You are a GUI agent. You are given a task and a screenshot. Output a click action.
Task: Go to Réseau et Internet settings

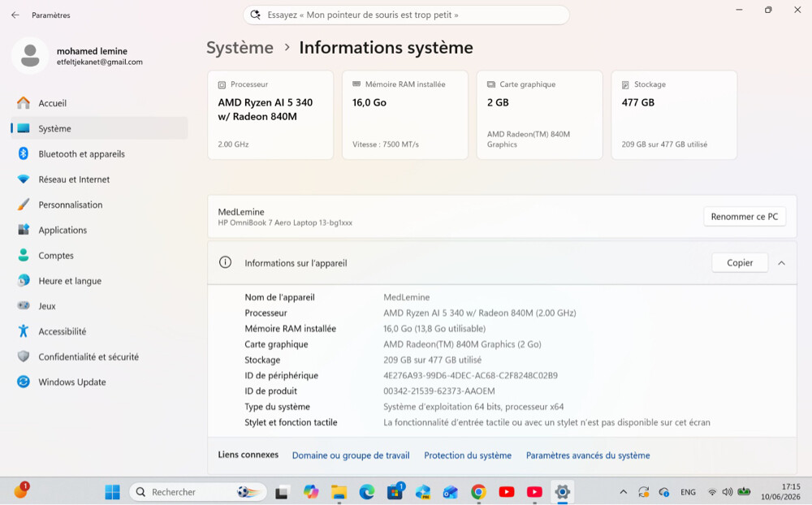coord(98,179)
